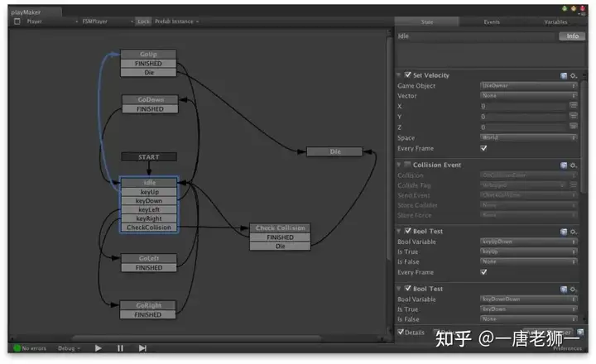This screenshot has height=364, width=596.
Task: Click the window toggle icon beside Player
Action: pos(17,22)
